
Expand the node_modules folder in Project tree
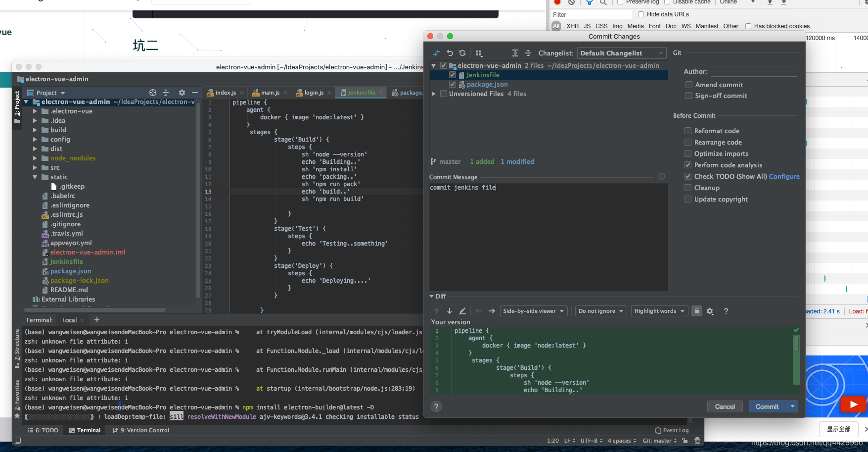pyautogui.click(x=35, y=158)
